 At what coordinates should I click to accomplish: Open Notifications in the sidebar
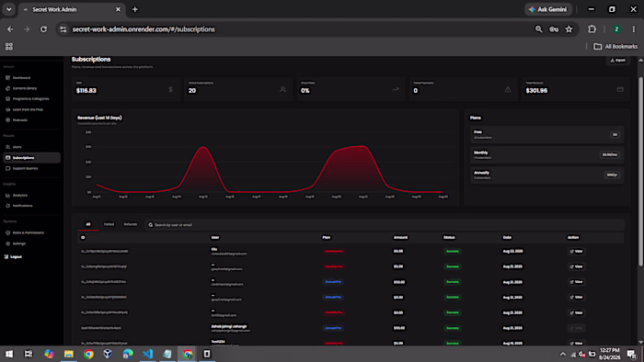coord(22,206)
